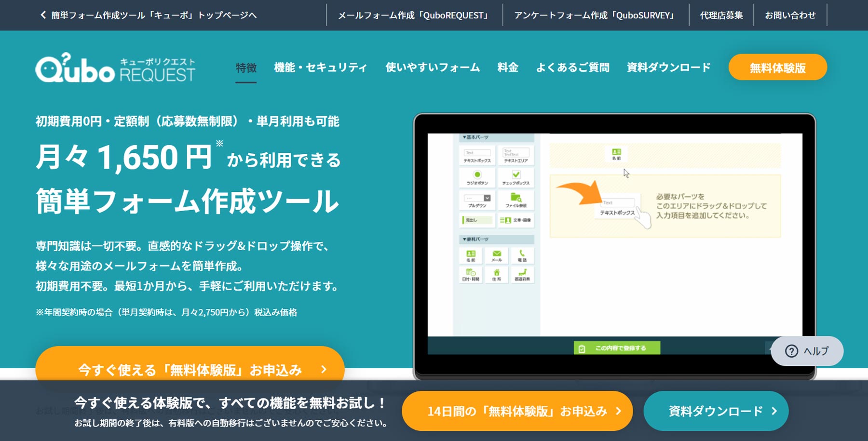Select the 見出し heading part
The height and width of the screenshot is (441, 868).
point(477,220)
